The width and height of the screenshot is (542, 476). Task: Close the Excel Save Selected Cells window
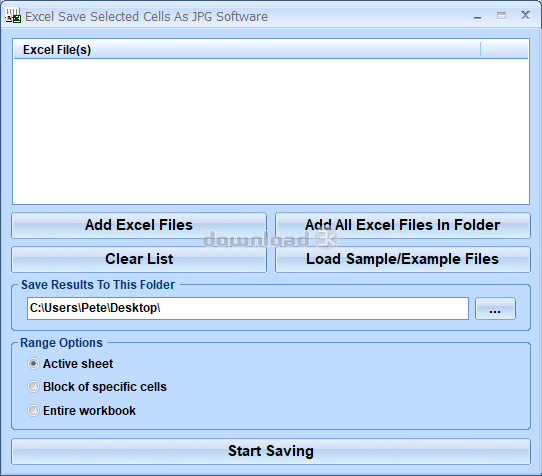[x=525, y=15]
